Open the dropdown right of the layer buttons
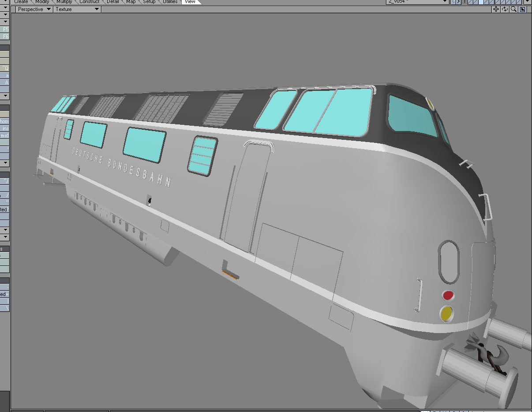 (526, 2)
